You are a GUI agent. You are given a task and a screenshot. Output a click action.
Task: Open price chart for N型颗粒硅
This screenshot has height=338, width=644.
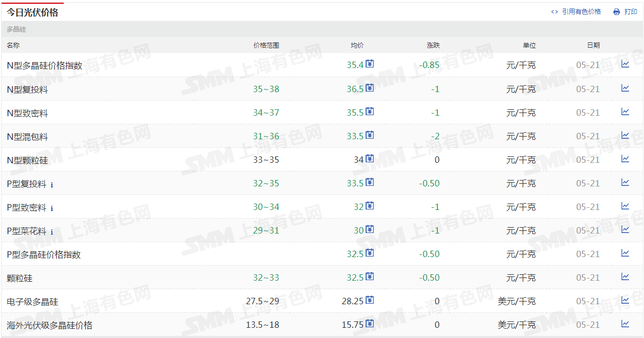click(x=625, y=159)
